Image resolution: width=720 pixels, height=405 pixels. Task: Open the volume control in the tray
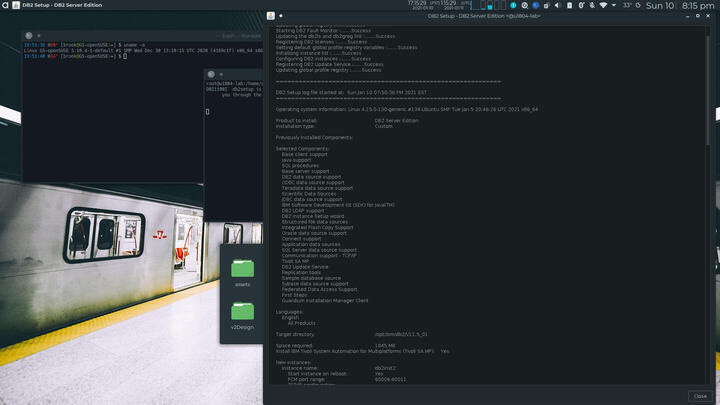coord(557,6)
